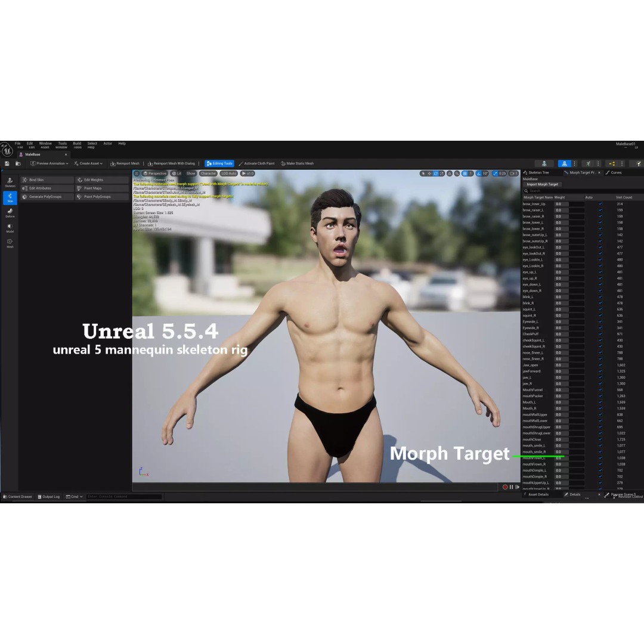Open the LOD Auto dropdown
The height and width of the screenshot is (644, 644).
[229, 174]
